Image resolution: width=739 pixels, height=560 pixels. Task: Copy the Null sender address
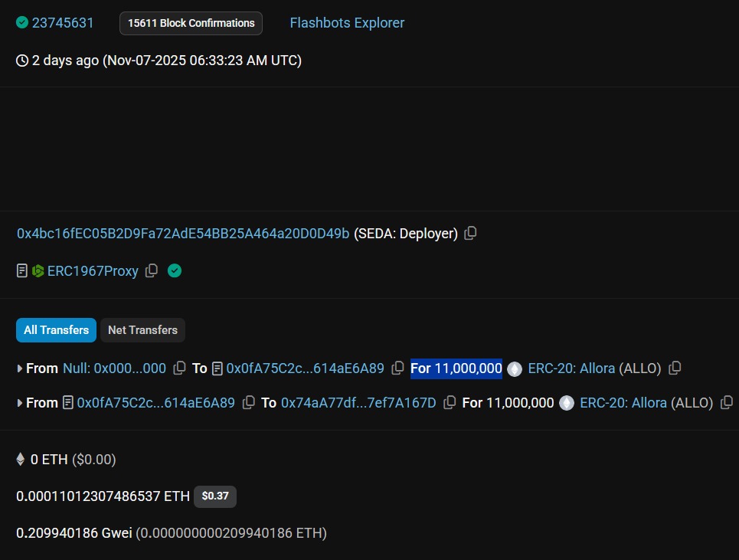[179, 368]
